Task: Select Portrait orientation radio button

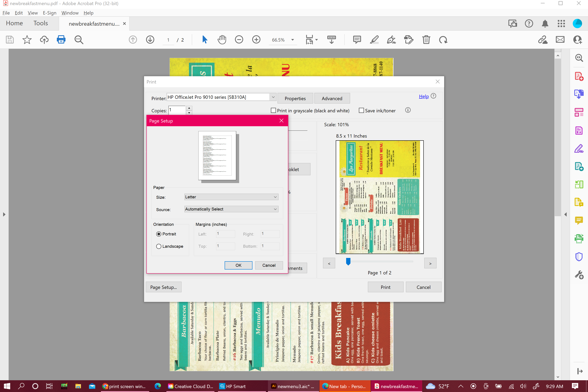Action: point(159,234)
